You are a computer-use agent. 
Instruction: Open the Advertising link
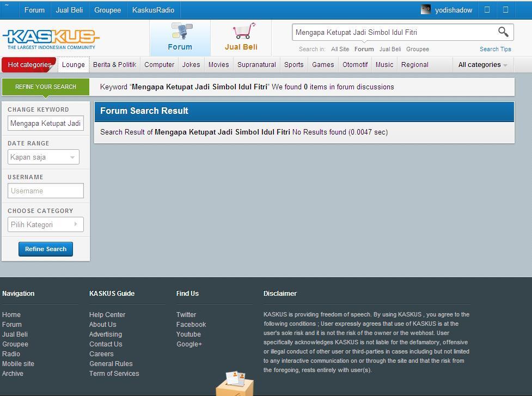click(x=106, y=334)
